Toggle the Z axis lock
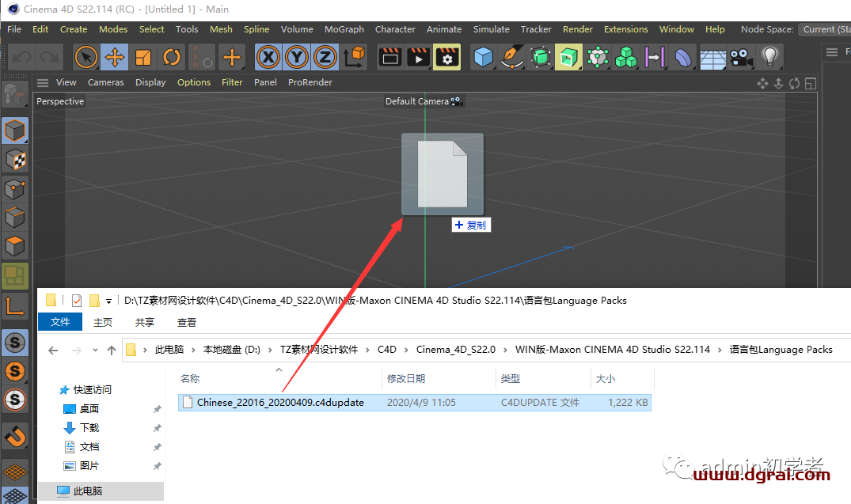The width and height of the screenshot is (851, 504). click(325, 57)
